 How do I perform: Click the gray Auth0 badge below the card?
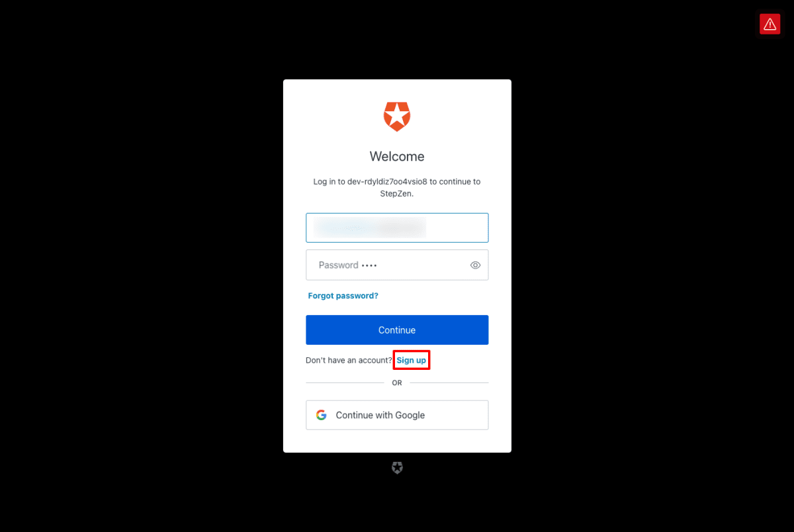397,468
